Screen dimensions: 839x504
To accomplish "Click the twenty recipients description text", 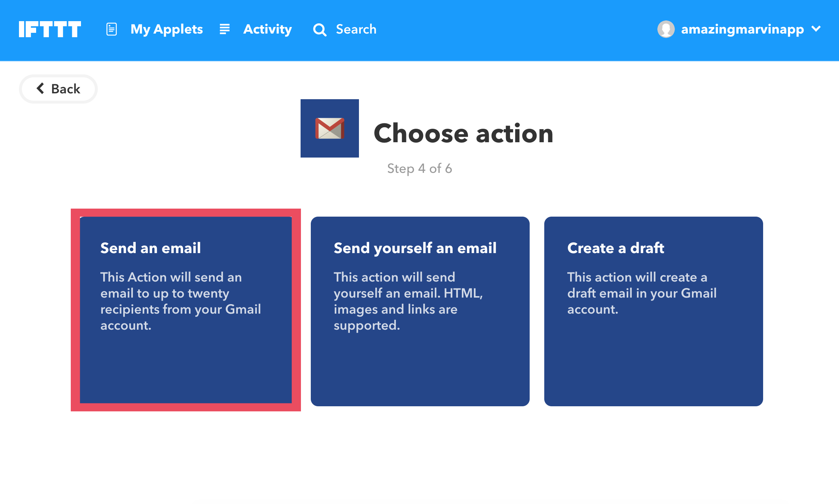I will [181, 301].
